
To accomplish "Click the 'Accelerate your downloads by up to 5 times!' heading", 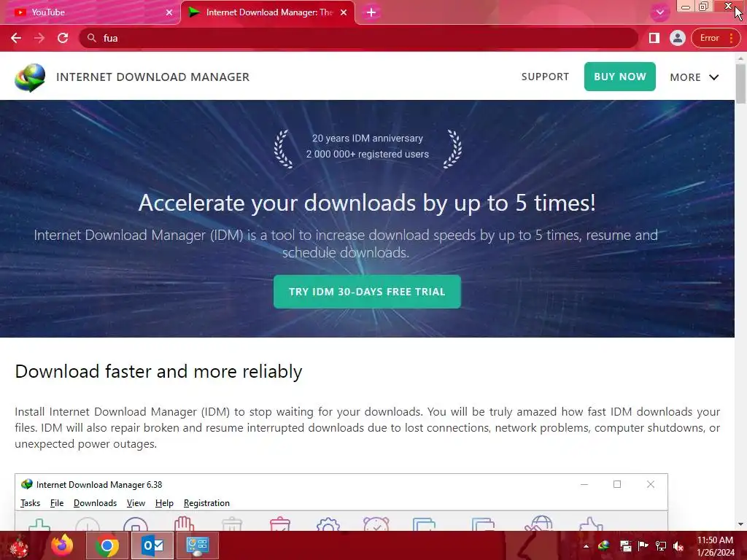I will pos(367,203).
